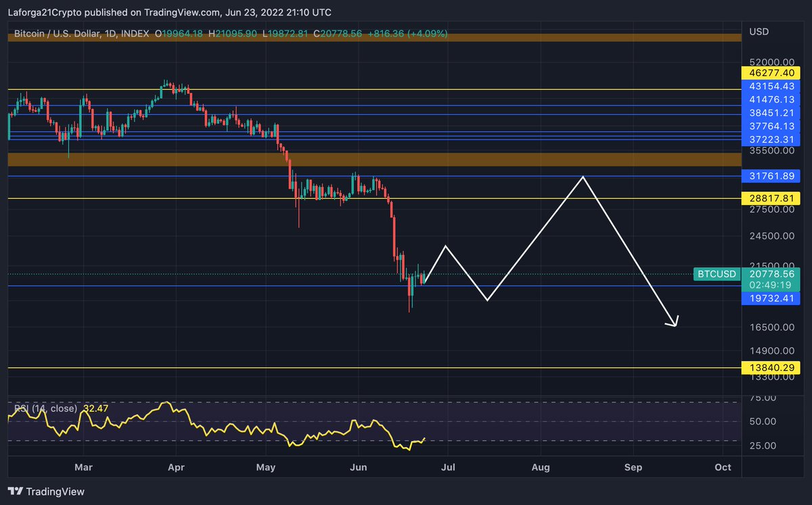Select the 38451.21 price label
812x505 pixels.
tap(771, 112)
